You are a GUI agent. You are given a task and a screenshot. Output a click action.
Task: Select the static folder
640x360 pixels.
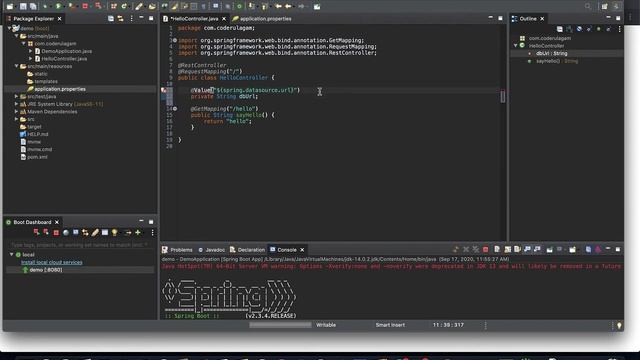[x=41, y=74]
